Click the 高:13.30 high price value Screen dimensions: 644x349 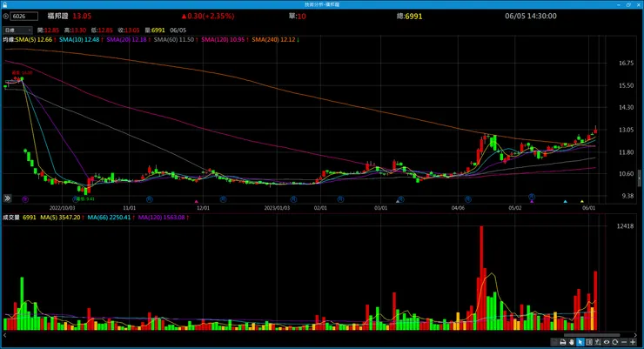click(x=75, y=30)
